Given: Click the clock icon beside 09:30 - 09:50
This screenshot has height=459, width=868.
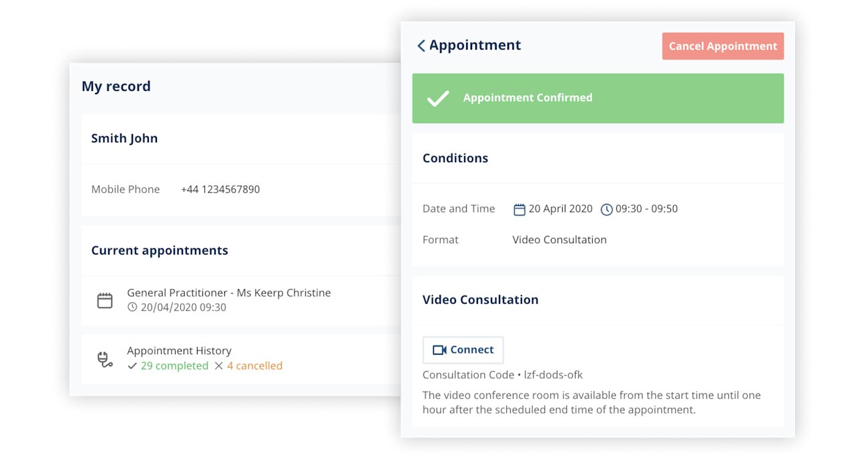Looking at the screenshot, I should [606, 210].
